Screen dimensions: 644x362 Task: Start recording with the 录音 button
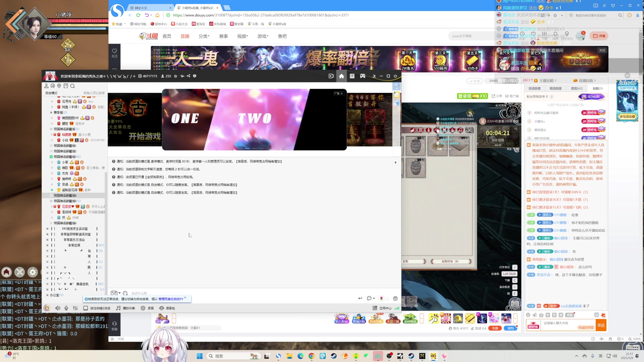pos(147,308)
